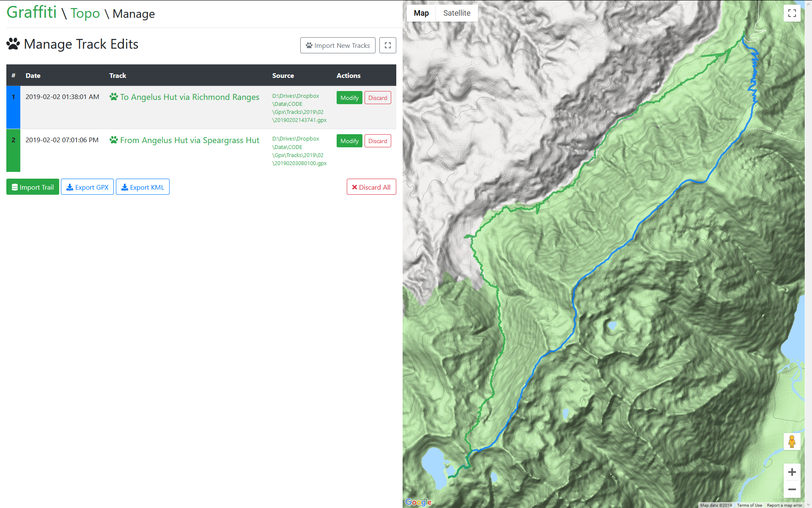Click paw icon beside From Angelus Hut track
812x508 pixels.
tap(113, 140)
